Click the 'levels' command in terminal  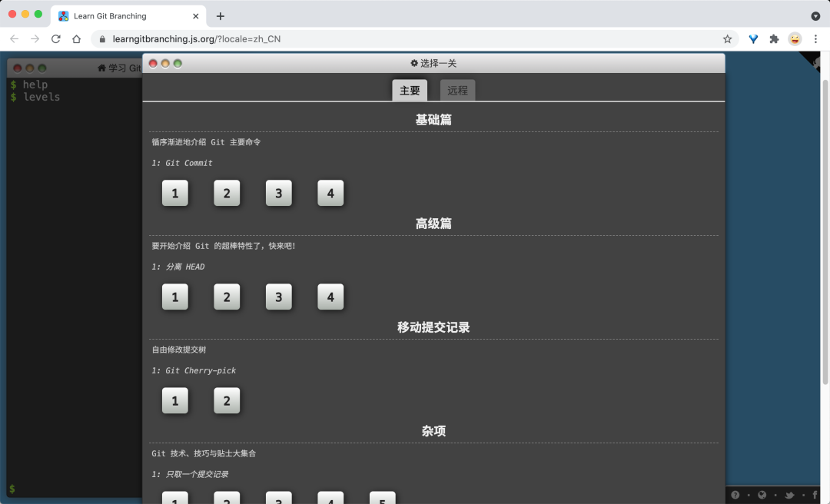pos(41,97)
